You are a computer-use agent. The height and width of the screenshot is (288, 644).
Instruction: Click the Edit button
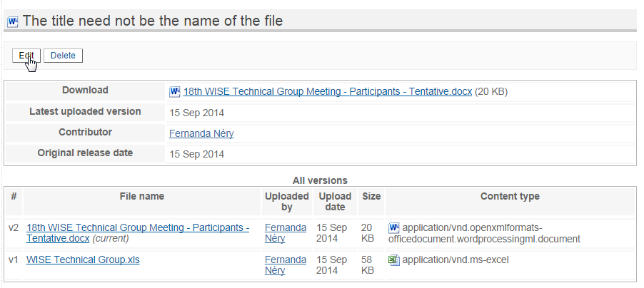[26, 56]
